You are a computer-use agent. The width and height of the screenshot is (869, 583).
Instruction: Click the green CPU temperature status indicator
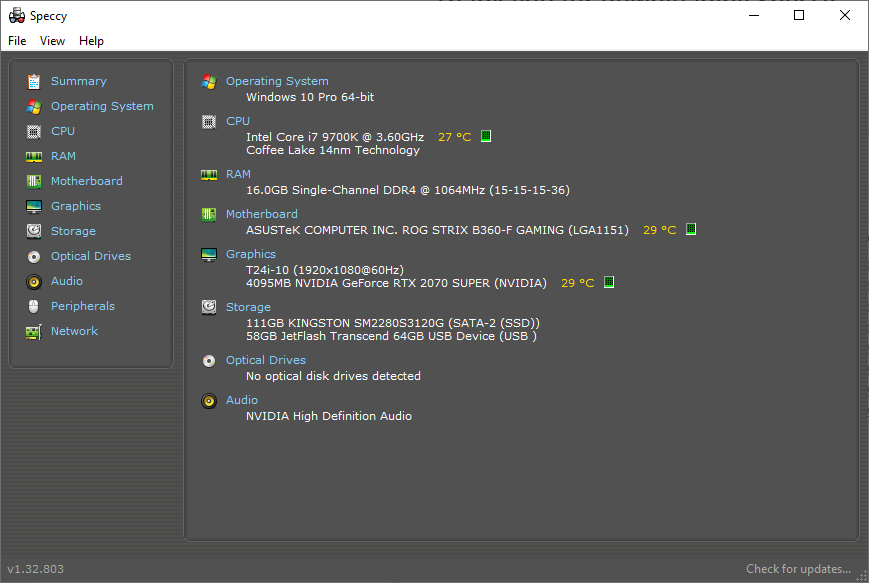tap(485, 136)
